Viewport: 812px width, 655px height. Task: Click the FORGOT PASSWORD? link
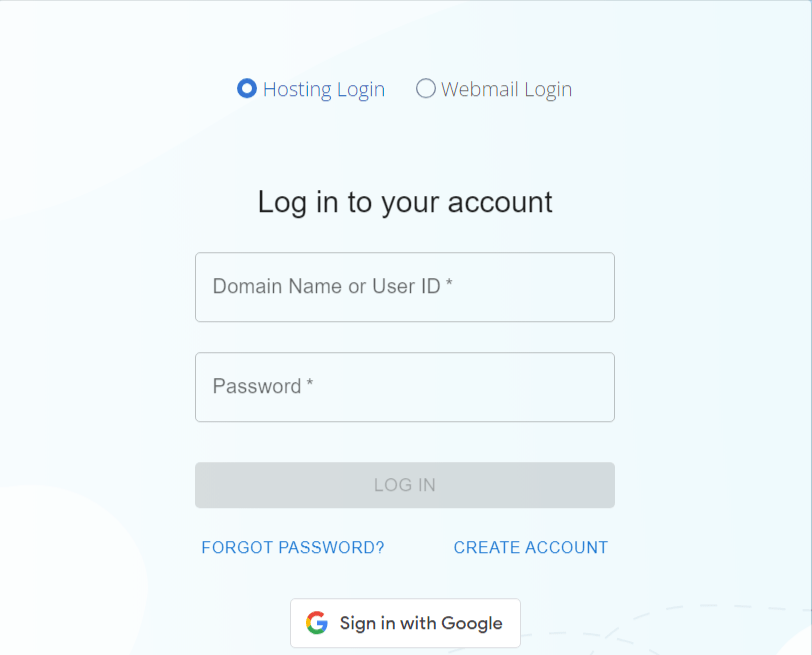click(293, 547)
